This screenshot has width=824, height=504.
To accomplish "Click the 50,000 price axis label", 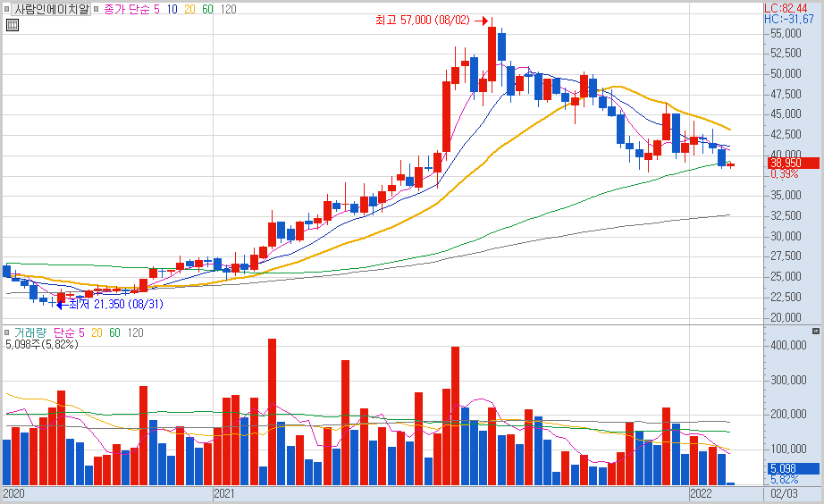I will click(786, 73).
